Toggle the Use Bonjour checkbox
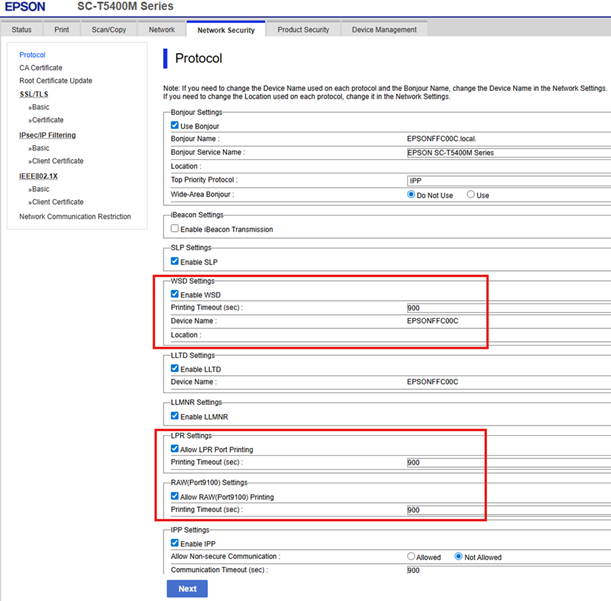Image resolution: width=611 pixels, height=601 pixels. 175,126
